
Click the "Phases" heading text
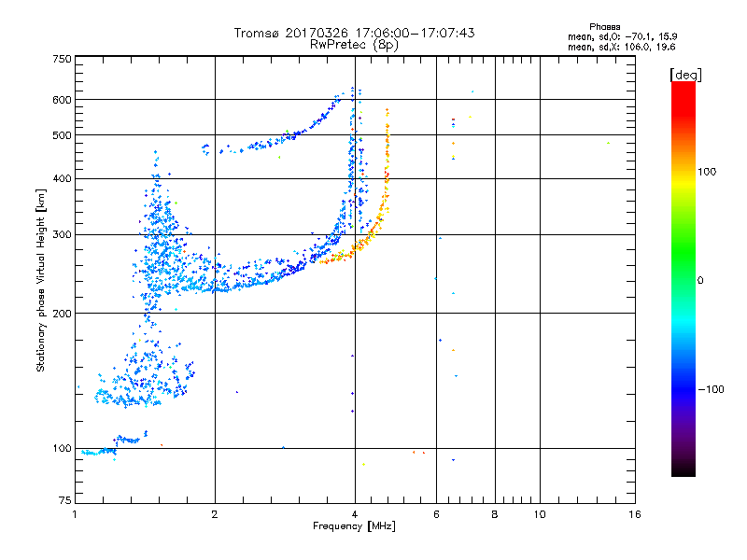pos(604,27)
